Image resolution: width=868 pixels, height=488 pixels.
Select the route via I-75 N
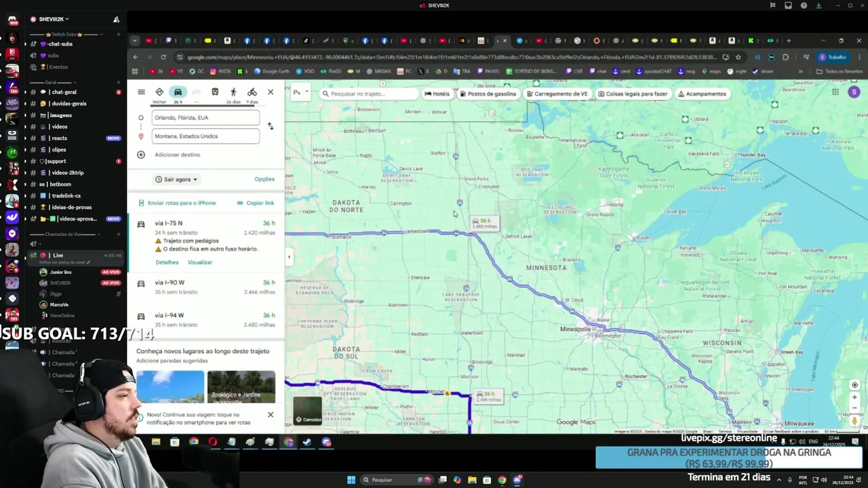[x=206, y=242]
